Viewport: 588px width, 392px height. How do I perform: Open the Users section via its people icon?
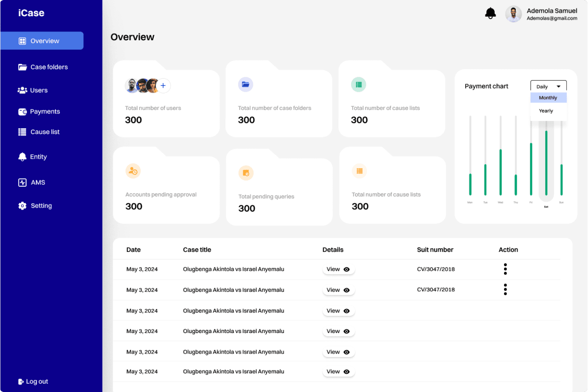pyautogui.click(x=23, y=90)
